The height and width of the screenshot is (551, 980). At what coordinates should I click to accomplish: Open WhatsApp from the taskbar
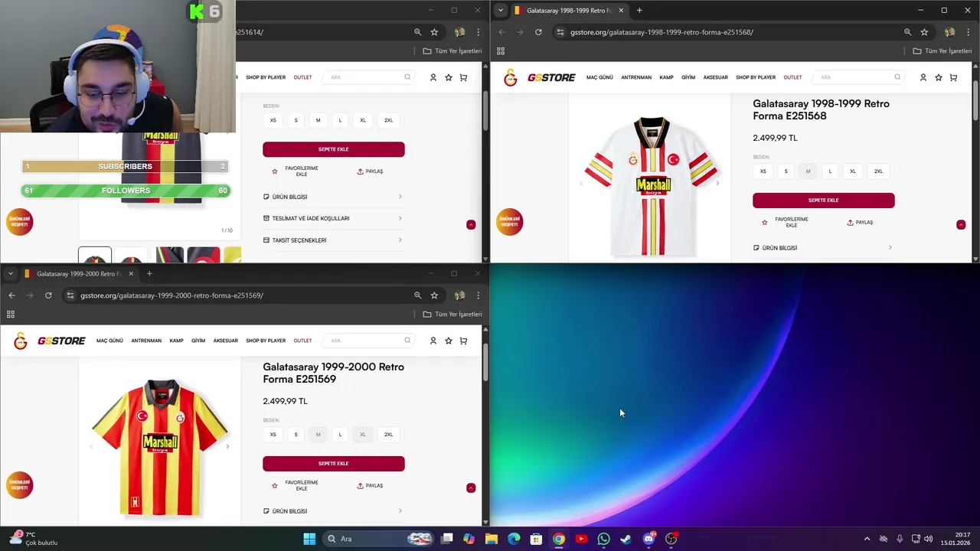click(603, 539)
